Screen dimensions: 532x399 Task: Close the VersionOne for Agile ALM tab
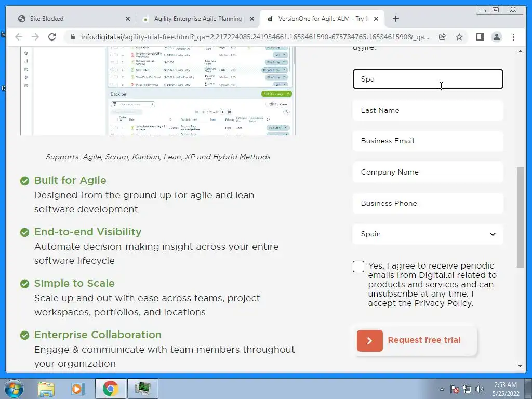pyautogui.click(x=376, y=19)
